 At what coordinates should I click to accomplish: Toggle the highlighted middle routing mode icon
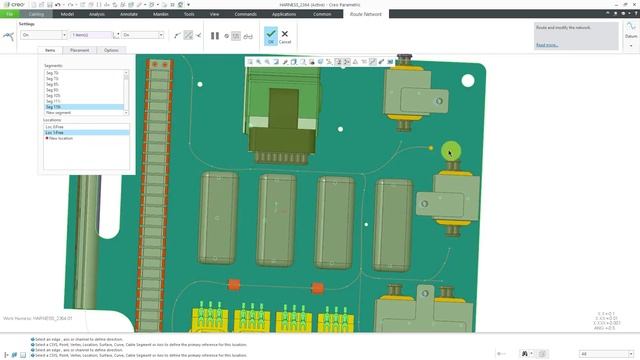tap(188, 36)
